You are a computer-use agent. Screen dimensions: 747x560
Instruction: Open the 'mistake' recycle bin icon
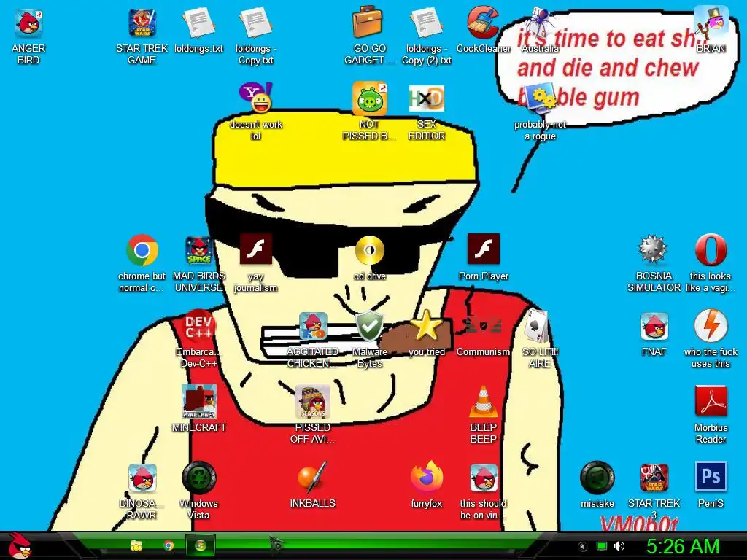point(597,478)
